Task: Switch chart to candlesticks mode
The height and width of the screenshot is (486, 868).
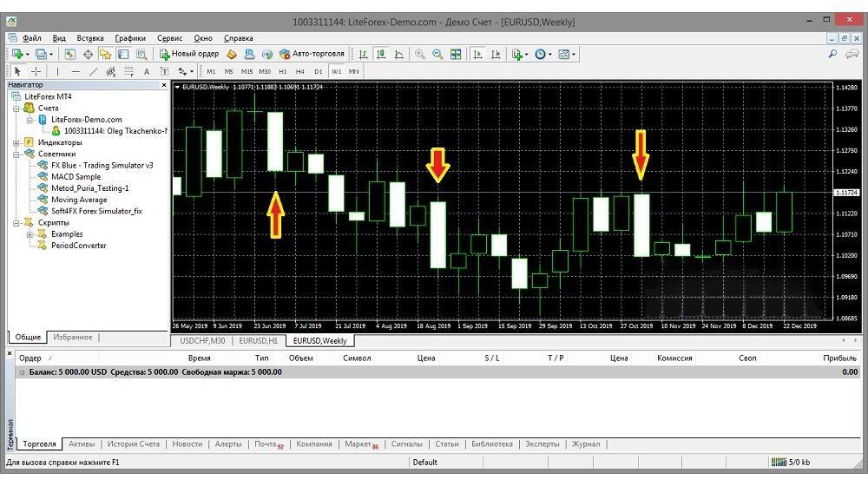Action: [380, 54]
